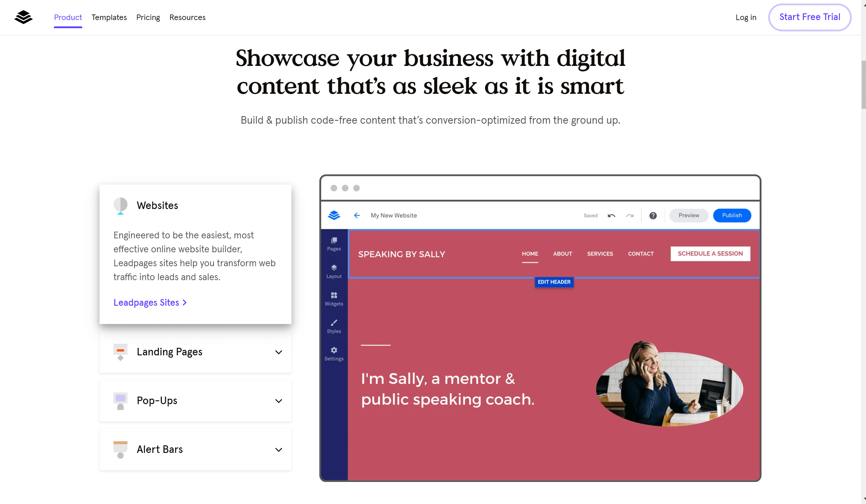Click the website name field My New Website
Screen dimensions: 866x504
click(394, 215)
